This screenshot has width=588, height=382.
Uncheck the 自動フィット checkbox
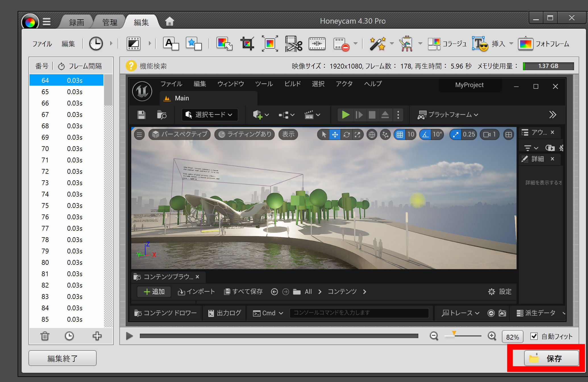coord(534,336)
